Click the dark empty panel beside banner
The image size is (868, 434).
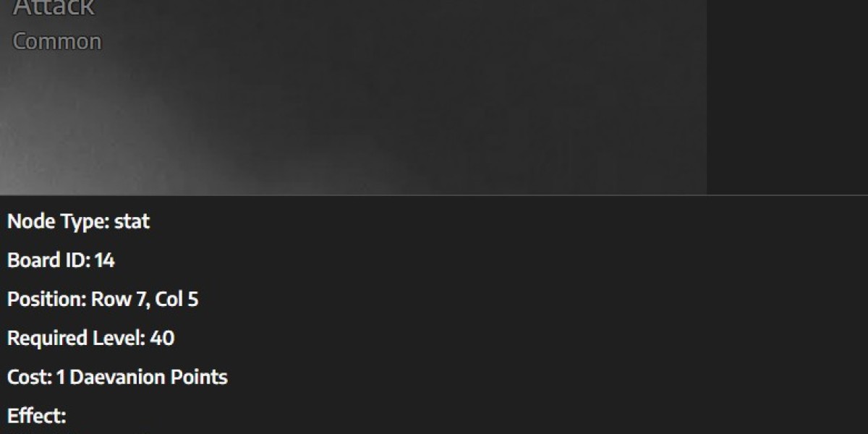787,97
